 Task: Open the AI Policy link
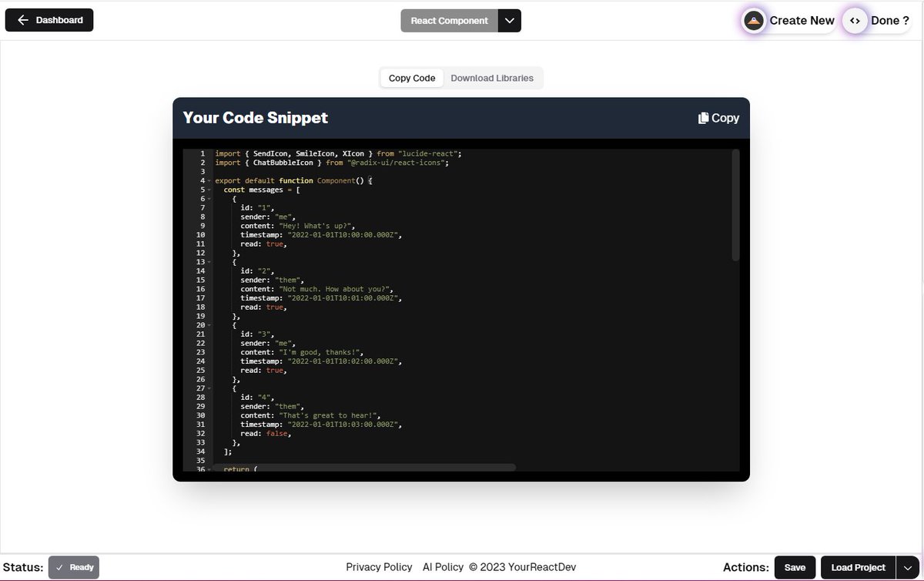click(443, 567)
